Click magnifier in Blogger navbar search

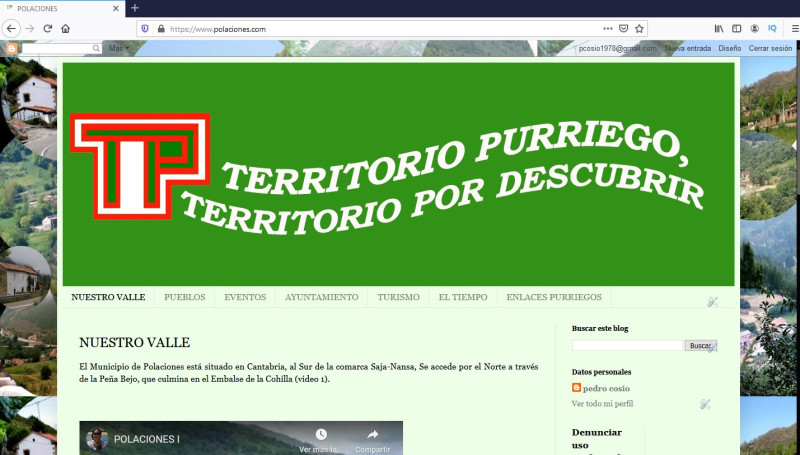pos(96,48)
